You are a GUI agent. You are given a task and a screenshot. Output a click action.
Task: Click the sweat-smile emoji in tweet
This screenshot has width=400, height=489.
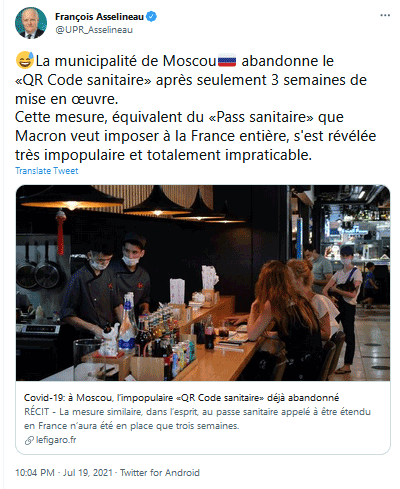[x=25, y=61]
